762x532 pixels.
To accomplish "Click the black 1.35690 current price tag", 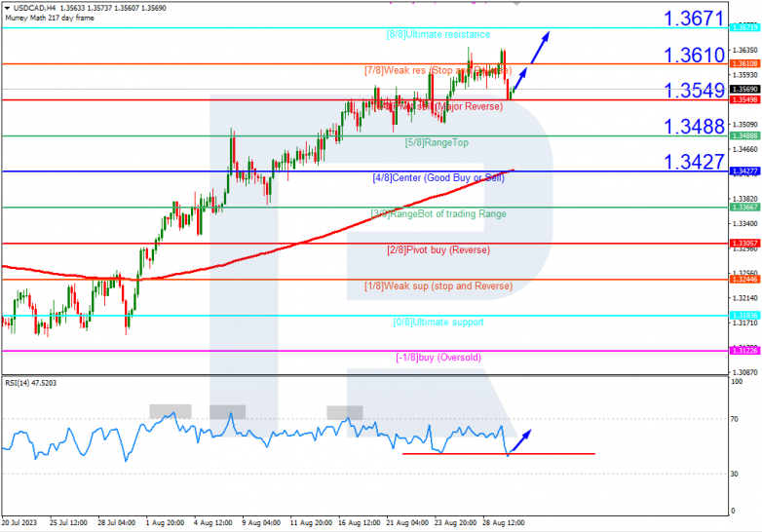I will click(x=744, y=90).
